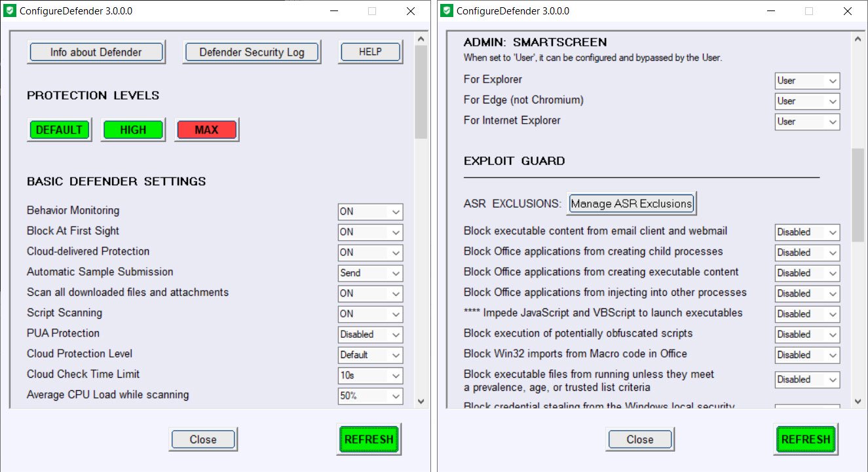868x472 pixels.
Task: Click the scroll down arrow in the Basic Defender Settings window
Action: [x=421, y=401]
